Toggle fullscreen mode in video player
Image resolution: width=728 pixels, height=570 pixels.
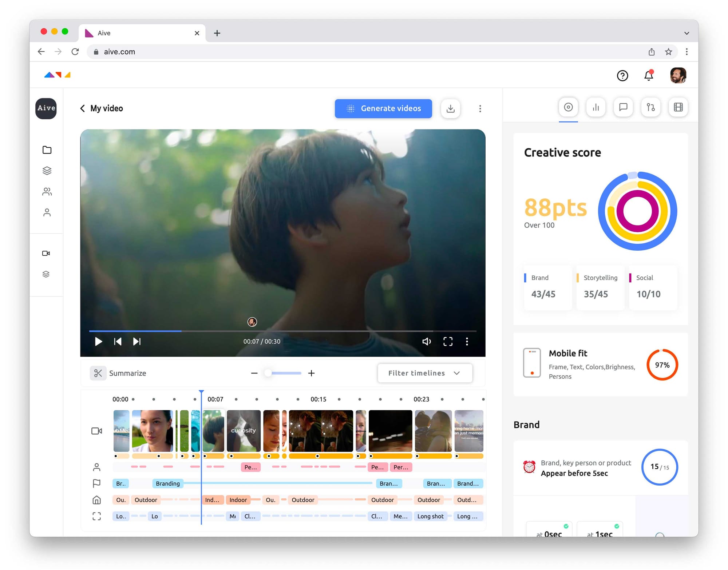(x=448, y=341)
